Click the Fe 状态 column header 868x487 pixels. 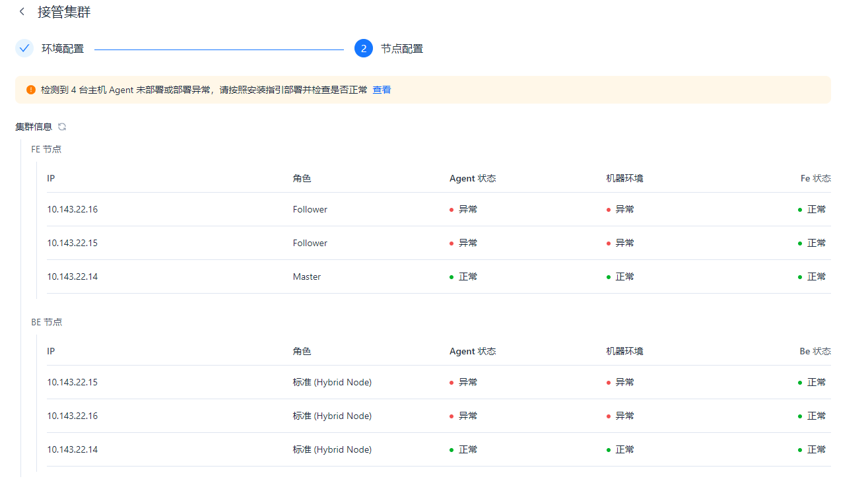[x=815, y=178]
